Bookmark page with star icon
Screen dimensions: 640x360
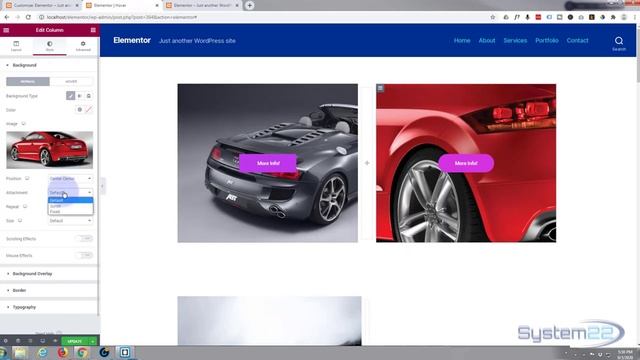(493, 17)
